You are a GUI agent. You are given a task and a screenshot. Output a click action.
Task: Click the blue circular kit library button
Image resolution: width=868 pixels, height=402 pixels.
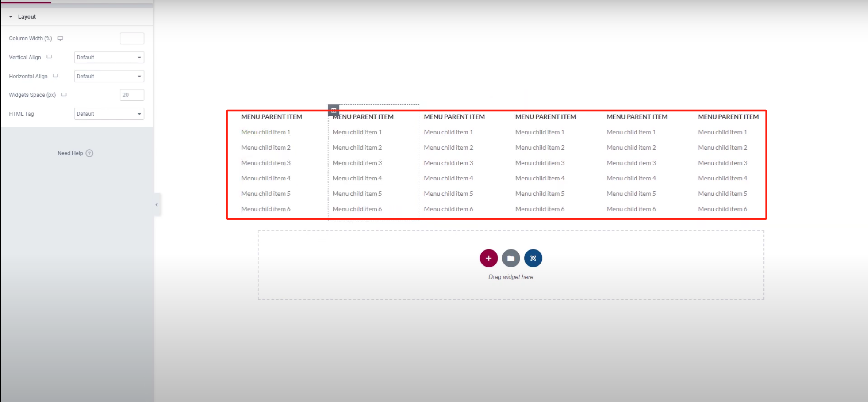point(533,258)
